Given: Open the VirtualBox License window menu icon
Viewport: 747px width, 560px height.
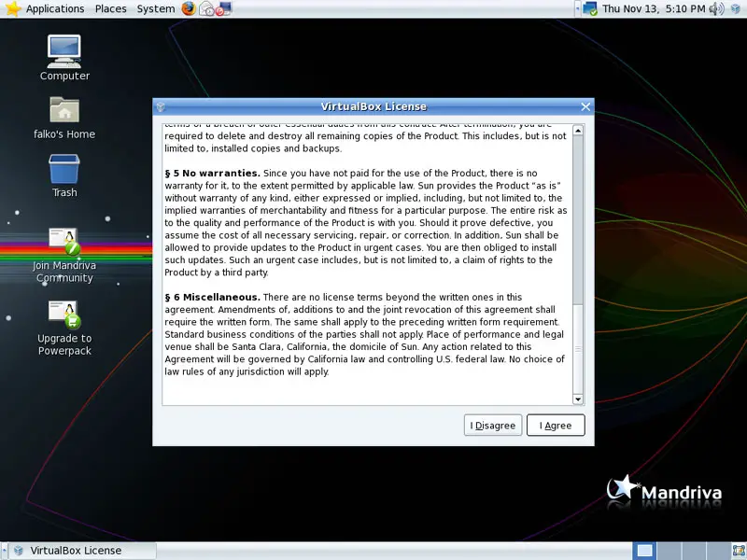Looking at the screenshot, I should coord(161,106).
